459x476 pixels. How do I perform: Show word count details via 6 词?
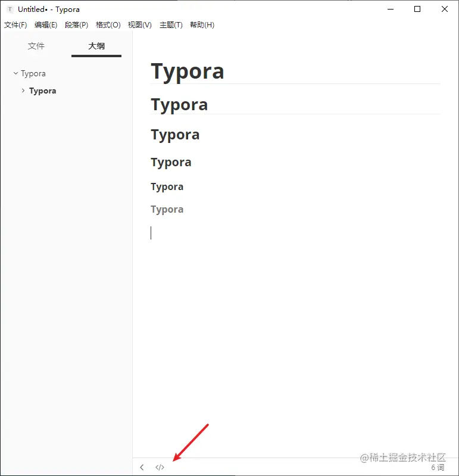438,468
